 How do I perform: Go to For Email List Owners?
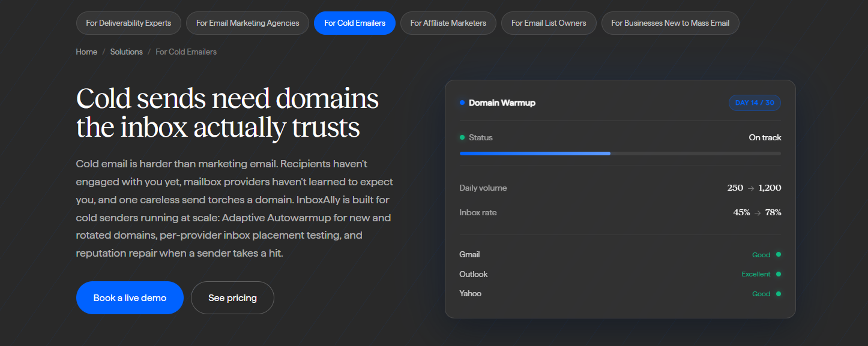[x=549, y=23]
